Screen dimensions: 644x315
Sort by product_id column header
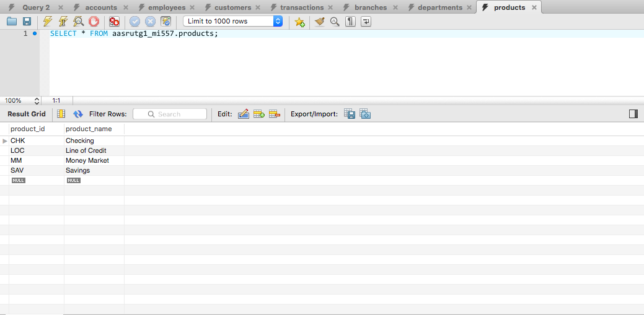pyautogui.click(x=37, y=129)
